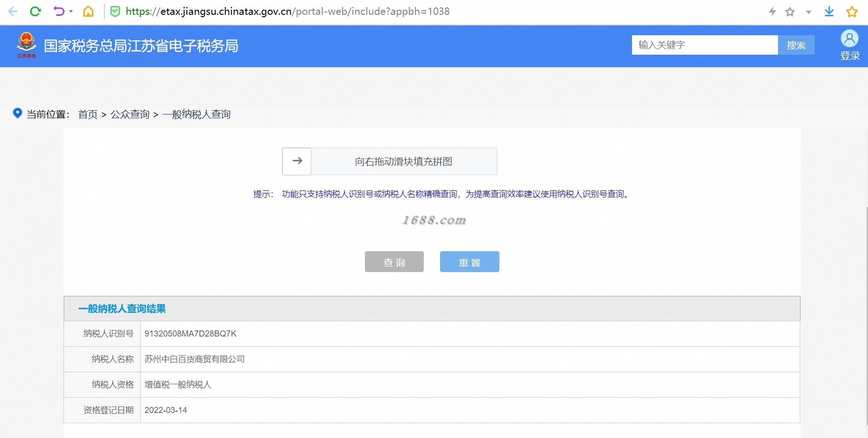Screen dimensions: 868x438
Task: Go back with the browser back arrow
Action: click(x=13, y=12)
